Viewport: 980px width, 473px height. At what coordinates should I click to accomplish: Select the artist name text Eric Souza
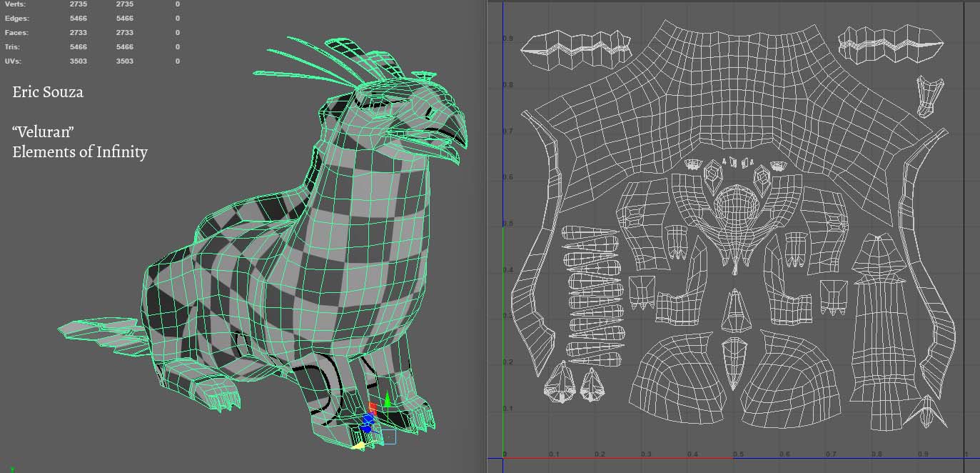[x=48, y=92]
